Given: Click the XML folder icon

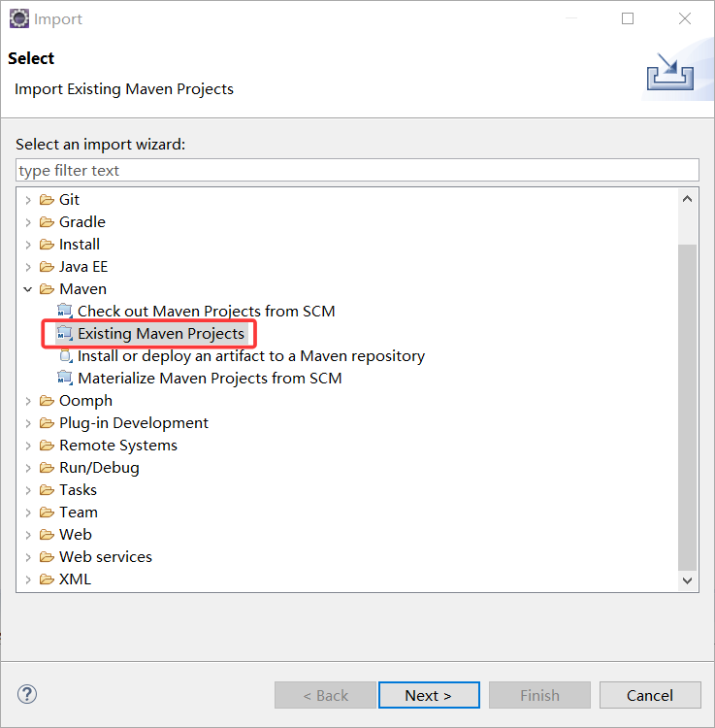Looking at the screenshot, I should point(47,579).
